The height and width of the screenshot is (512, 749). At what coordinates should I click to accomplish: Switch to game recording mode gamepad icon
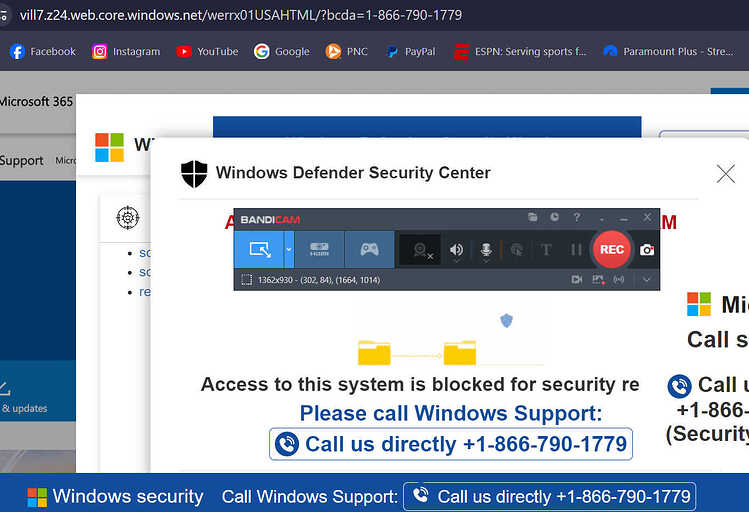pyautogui.click(x=369, y=249)
